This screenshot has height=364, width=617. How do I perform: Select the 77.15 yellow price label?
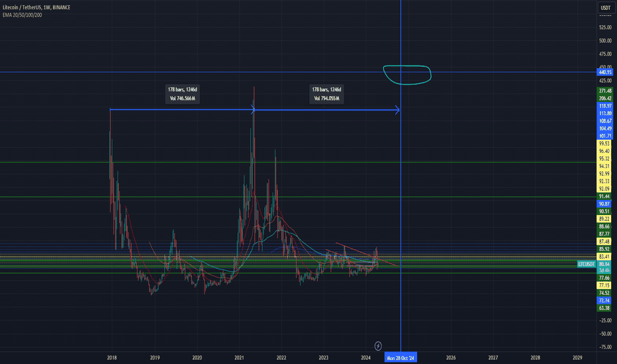tap(604, 285)
